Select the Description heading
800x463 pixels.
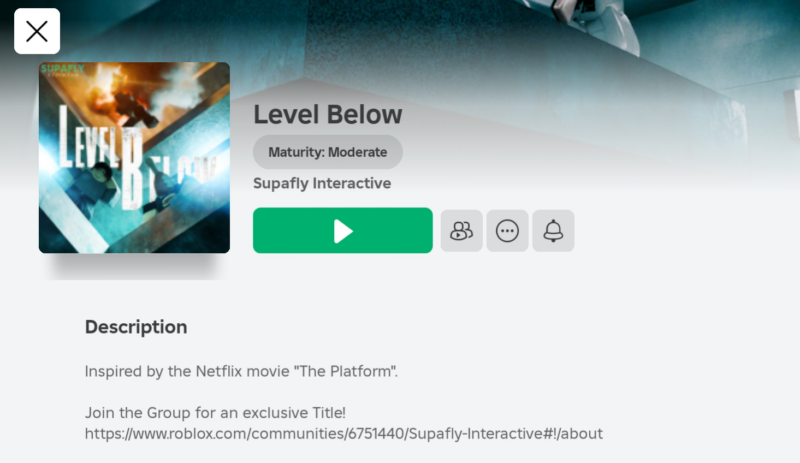tap(136, 327)
